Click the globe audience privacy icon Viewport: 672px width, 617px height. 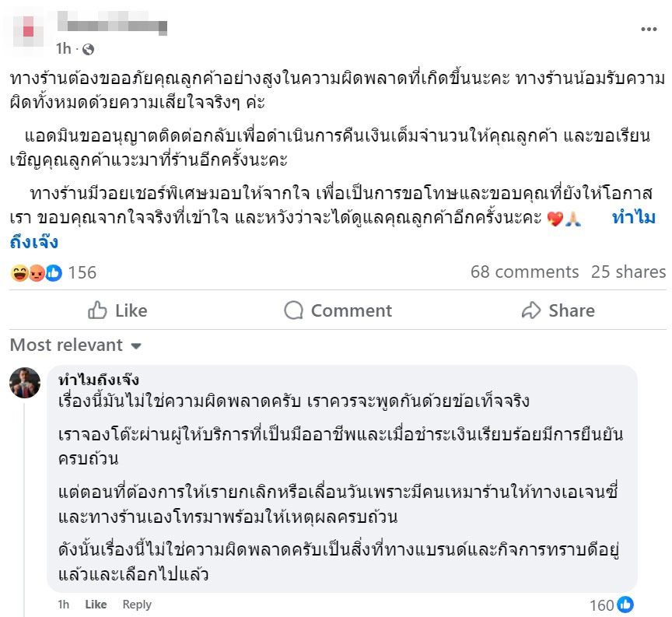coord(89,48)
